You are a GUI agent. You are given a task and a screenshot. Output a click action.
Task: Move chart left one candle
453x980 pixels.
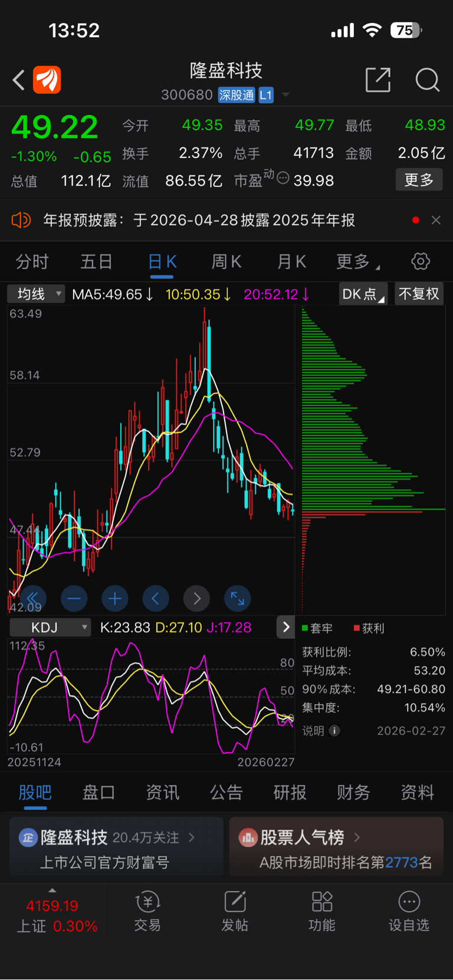coord(156,599)
